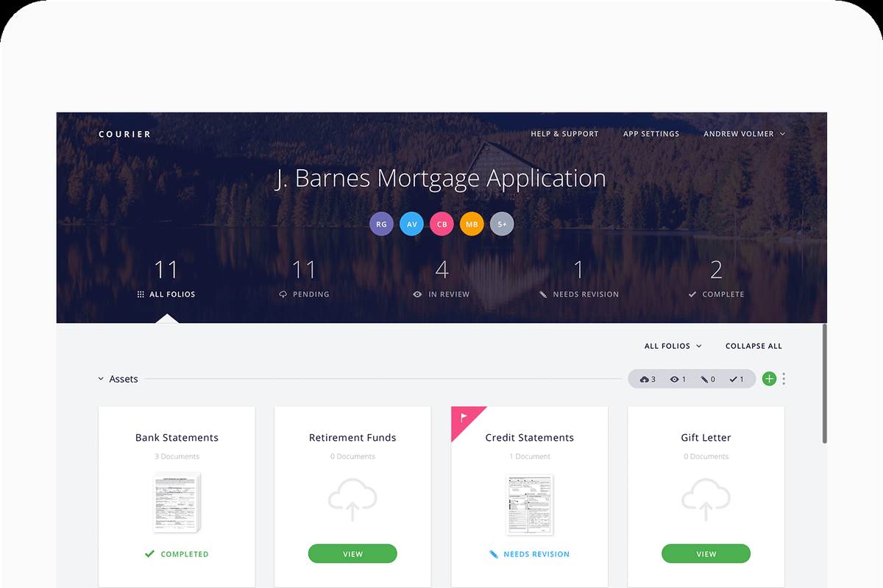Click the '3 Documents' label

pyautogui.click(x=177, y=456)
